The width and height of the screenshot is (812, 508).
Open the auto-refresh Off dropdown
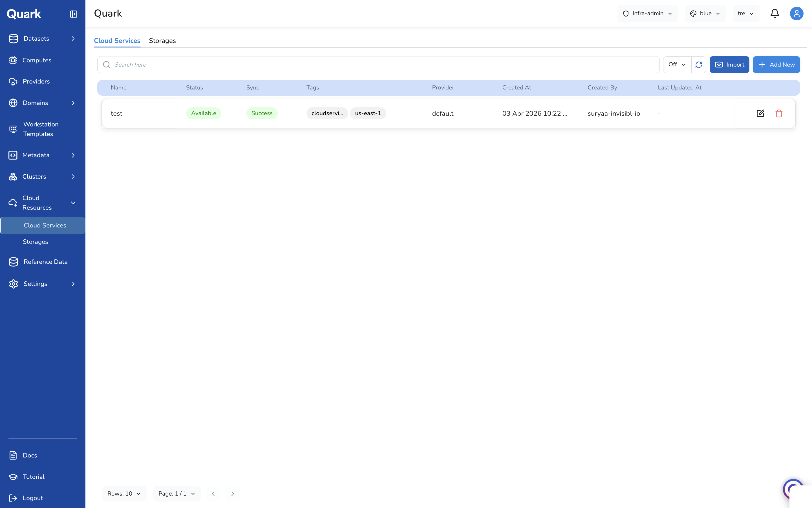[x=677, y=65]
